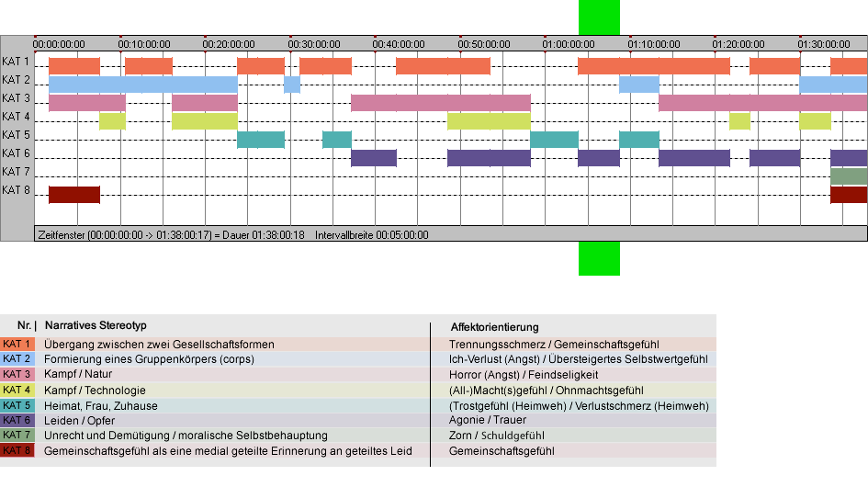
Task: Click 'Trennungsschmerz / Gemeinschaftsgefühl' affect text
Action: pos(554,344)
